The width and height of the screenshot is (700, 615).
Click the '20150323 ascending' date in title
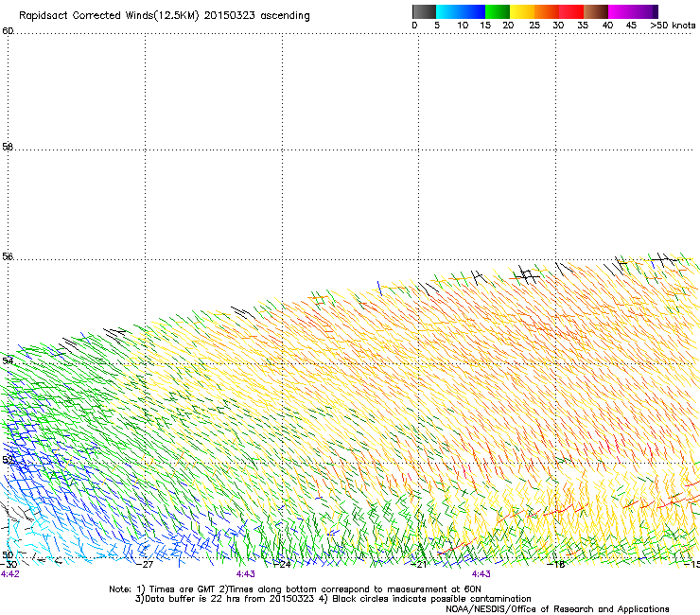point(256,16)
